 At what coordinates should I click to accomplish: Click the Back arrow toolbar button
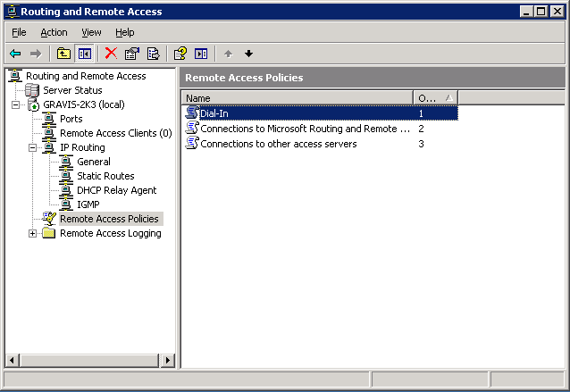[x=15, y=54]
